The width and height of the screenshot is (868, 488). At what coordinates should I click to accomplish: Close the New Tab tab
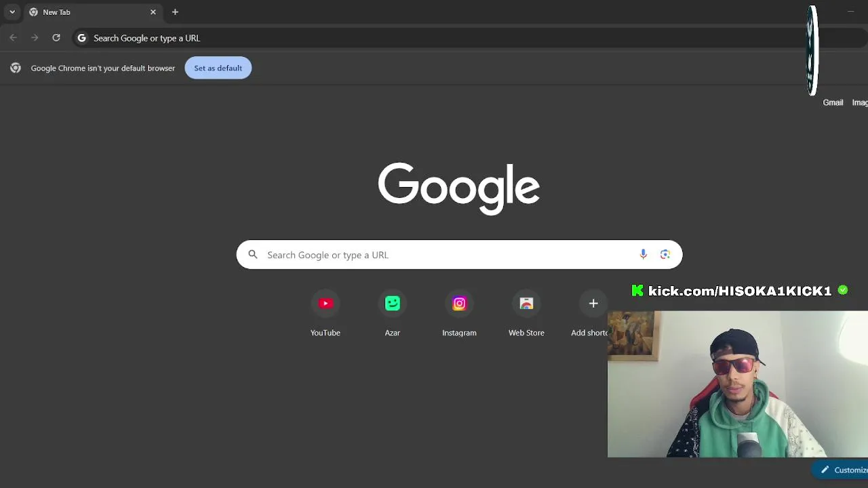pyautogui.click(x=153, y=12)
